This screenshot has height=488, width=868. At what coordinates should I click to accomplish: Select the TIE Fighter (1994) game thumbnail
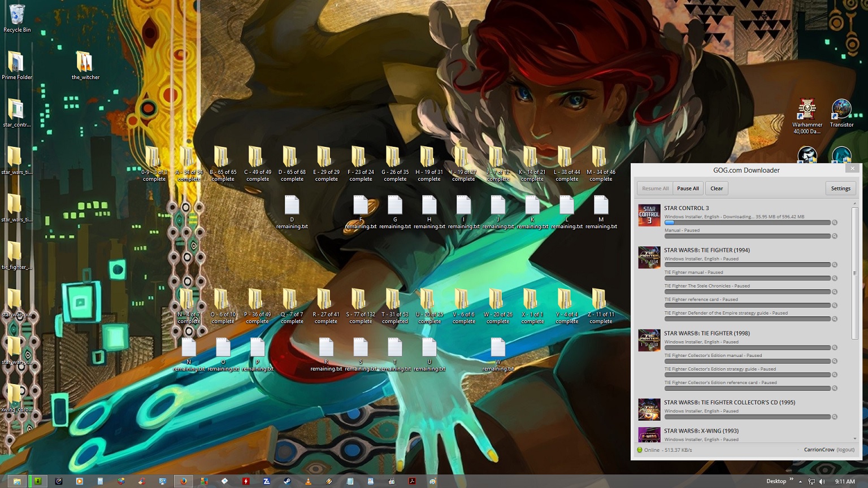coord(649,258)
